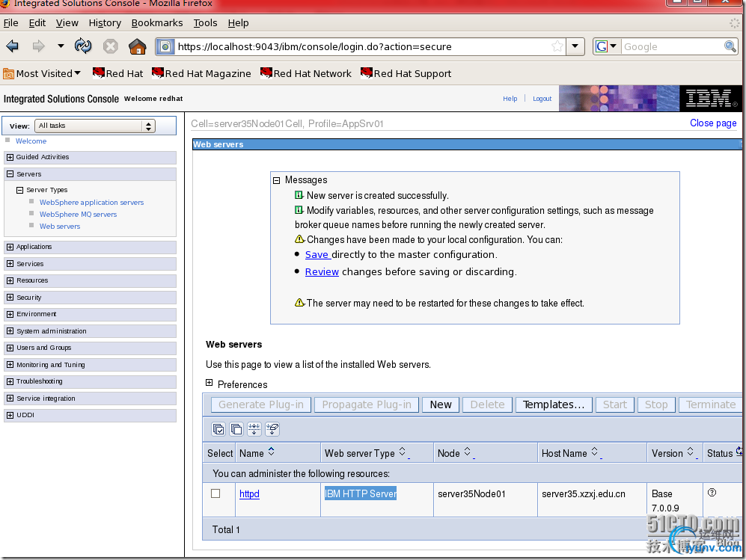Screen dimensions: 746x560
Task: Open the Bookmarks menu
Action: 157,23
